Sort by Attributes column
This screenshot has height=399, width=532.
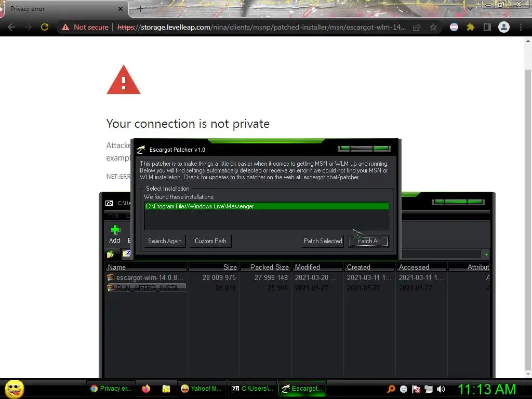pos(469,267)
